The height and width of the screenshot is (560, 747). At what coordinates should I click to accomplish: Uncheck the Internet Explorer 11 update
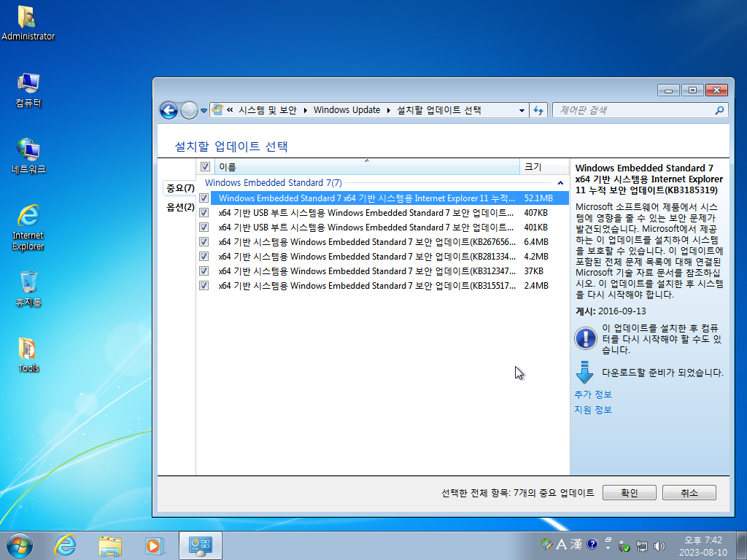204,198
